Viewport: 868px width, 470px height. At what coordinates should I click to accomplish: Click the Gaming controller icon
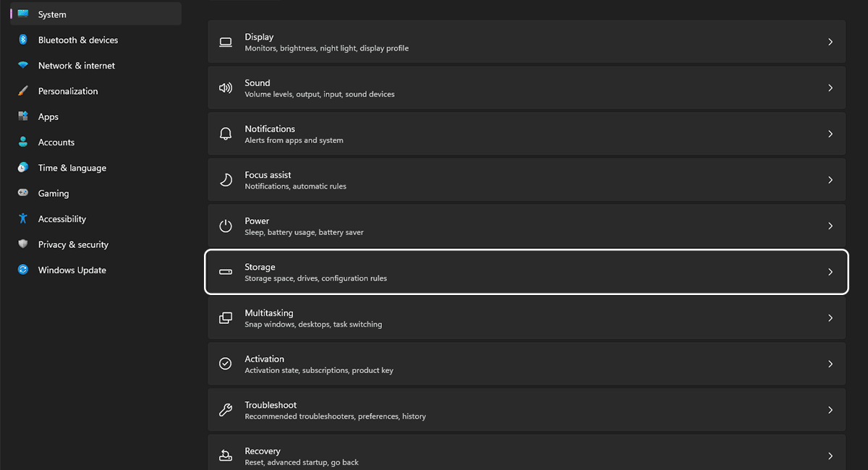point(23,193)
